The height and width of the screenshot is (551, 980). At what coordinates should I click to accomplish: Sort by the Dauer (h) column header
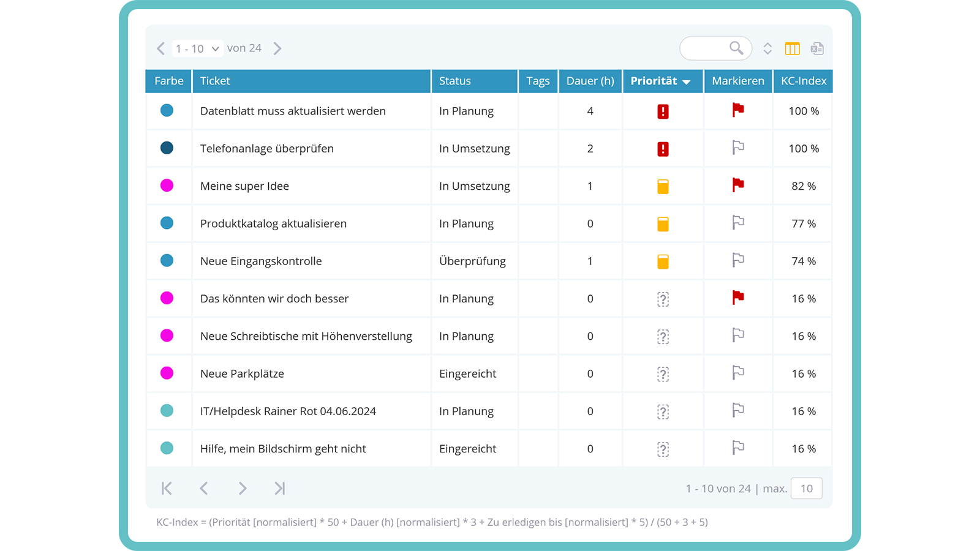590,81
